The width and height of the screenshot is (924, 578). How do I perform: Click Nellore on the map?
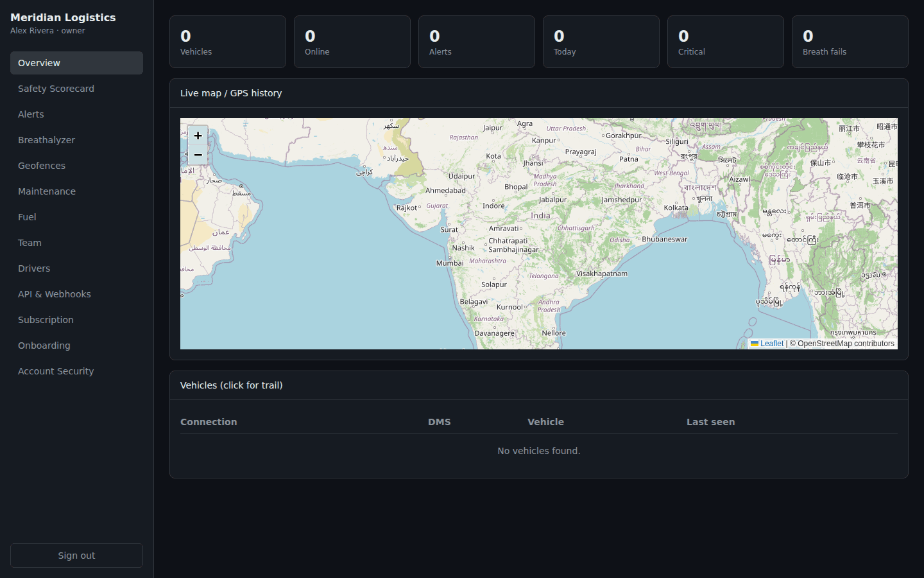554,333
